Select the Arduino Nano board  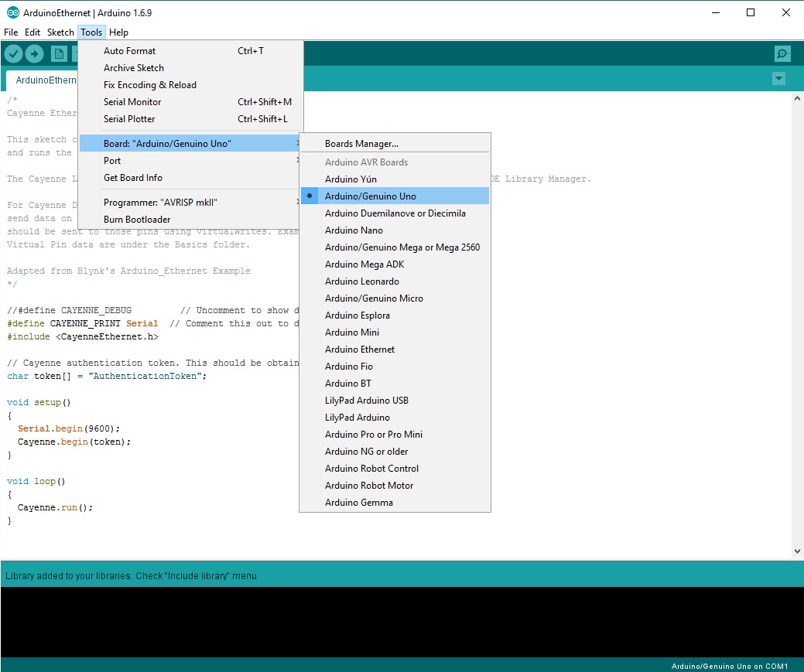click(354, 230)
